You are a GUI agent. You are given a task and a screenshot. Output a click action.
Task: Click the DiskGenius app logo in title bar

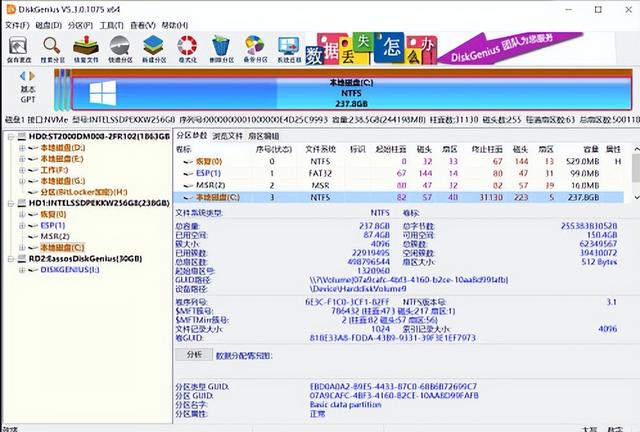(x=11, y=9)
